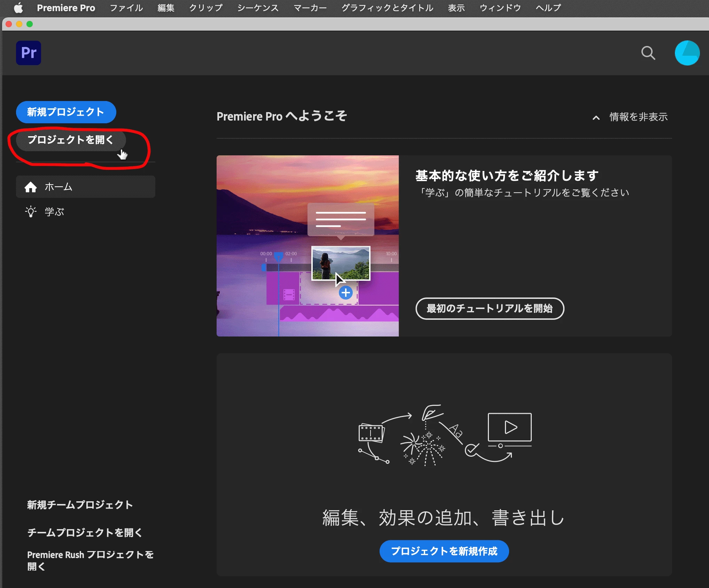Click the sunset tutorial thumbnail image
This screenshot has height=588, width=709.
[265, 195]
